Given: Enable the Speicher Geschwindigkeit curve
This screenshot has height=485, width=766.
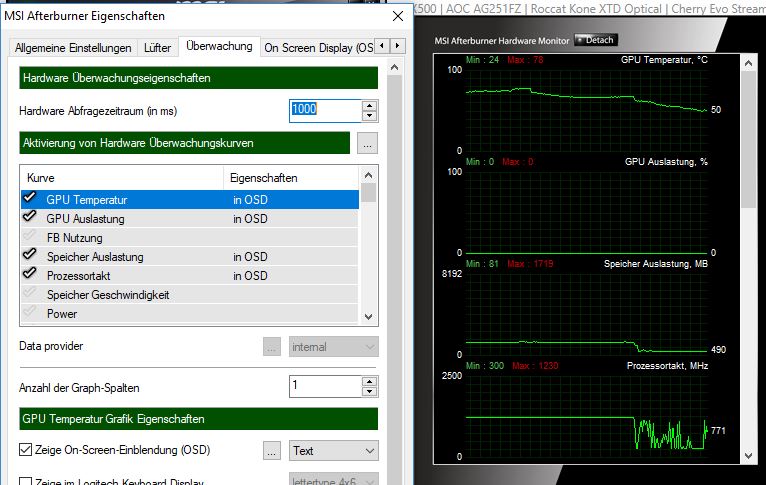Looking at the screenshot, I should (x=30, y=293).
